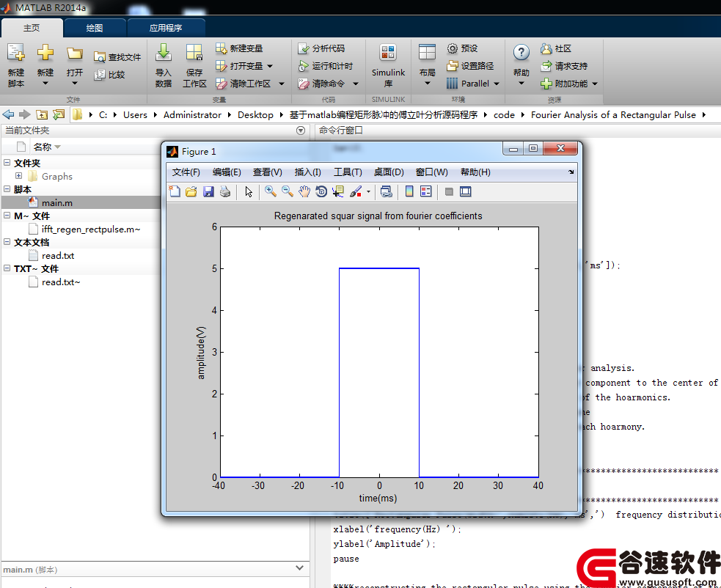Click Insert Legend icon in Figure 1

click(x=426, y=191)
